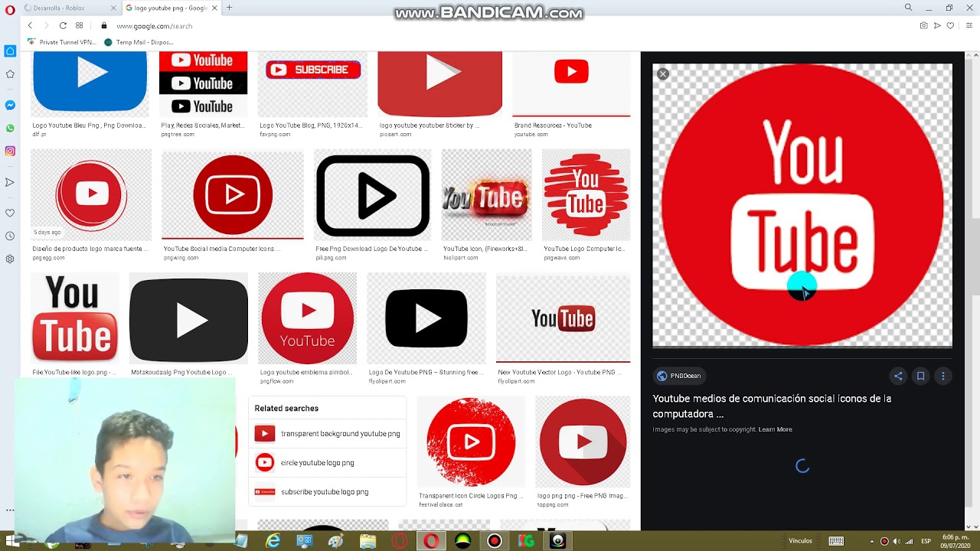Open the Speed Dial grid icon
The height and width of the screenshot is (551, 980).
(79, 25)
